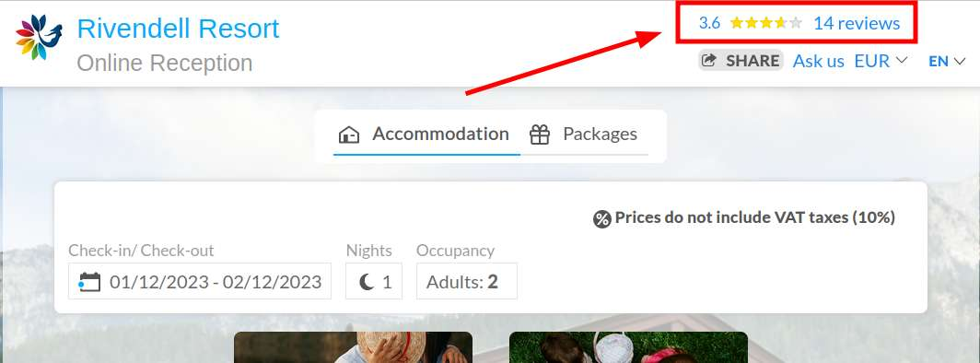The image size is (980, 363).
Task: Click the star rating icons
Action: (766, 24)
